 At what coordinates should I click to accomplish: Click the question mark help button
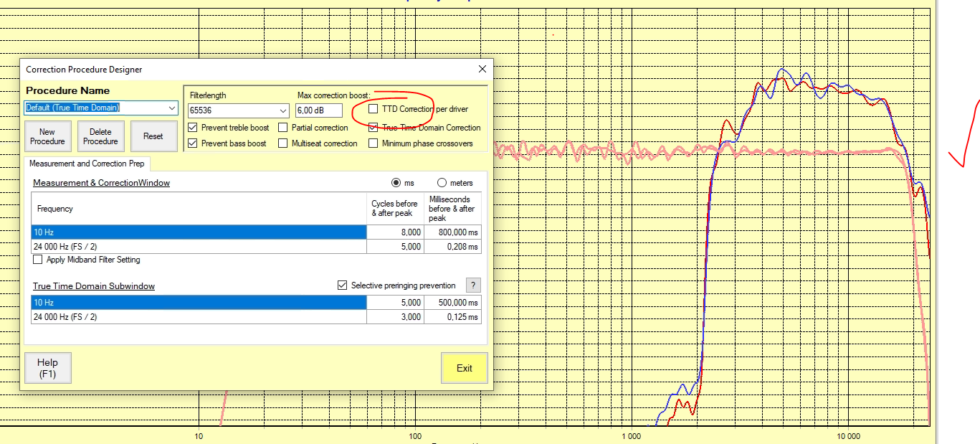[473, 285]
